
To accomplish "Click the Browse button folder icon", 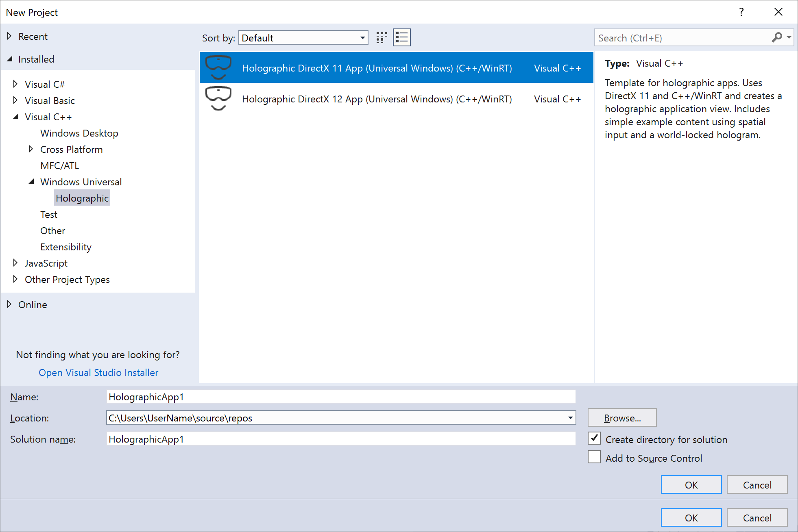I will pos(623,417).
